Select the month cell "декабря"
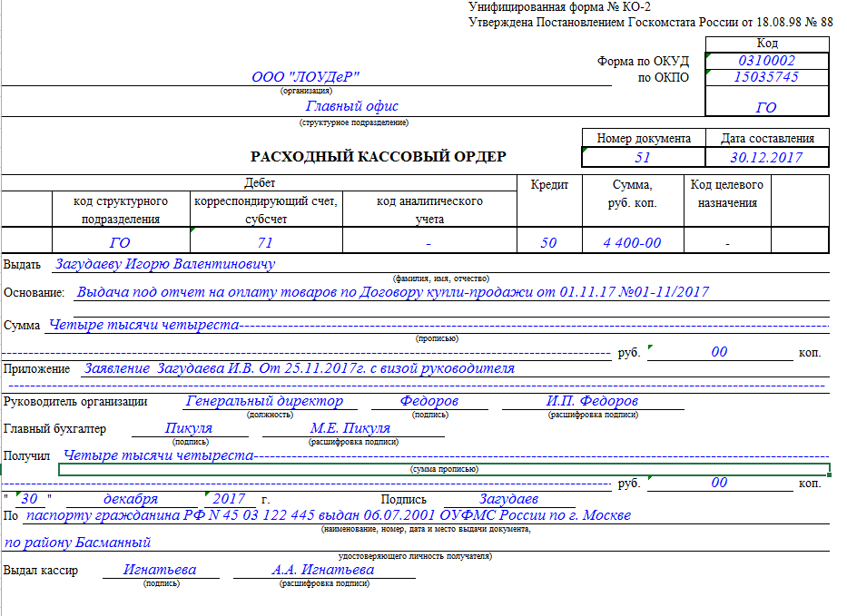 (x=131, y=499)
